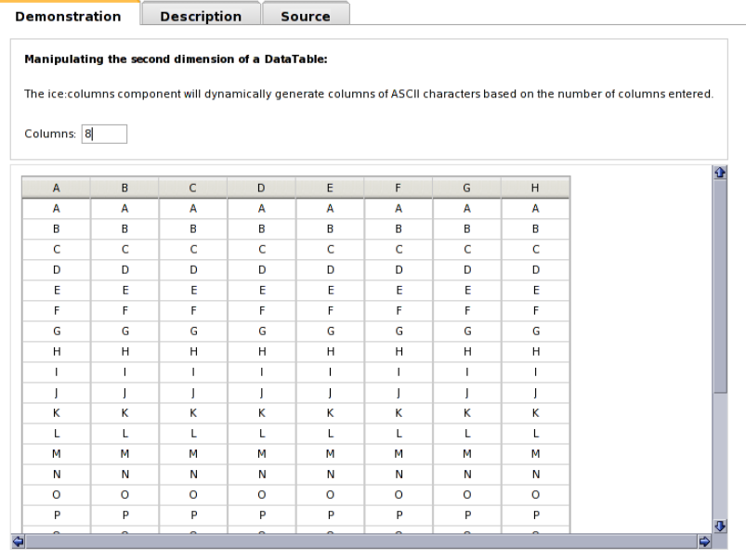Image resolution: width=746 pixels, height=560 pixels.
Task: Click the M cell in column D
Action: pos(262,453)
